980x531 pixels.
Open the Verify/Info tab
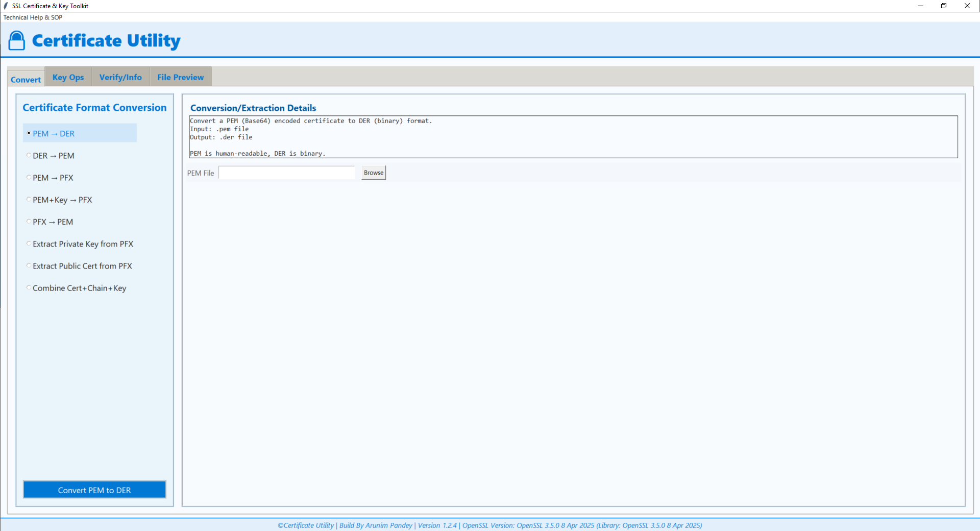[120, 77]
